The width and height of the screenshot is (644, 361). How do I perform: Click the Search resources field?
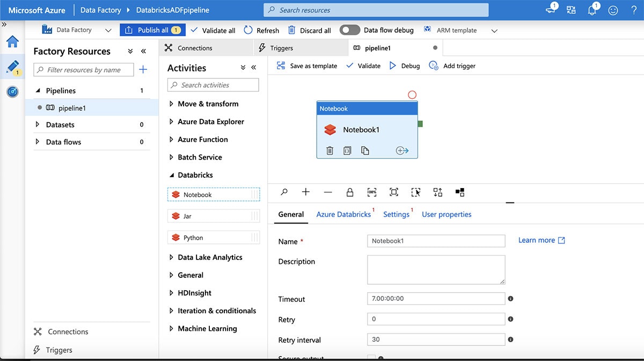pos(376,10)
